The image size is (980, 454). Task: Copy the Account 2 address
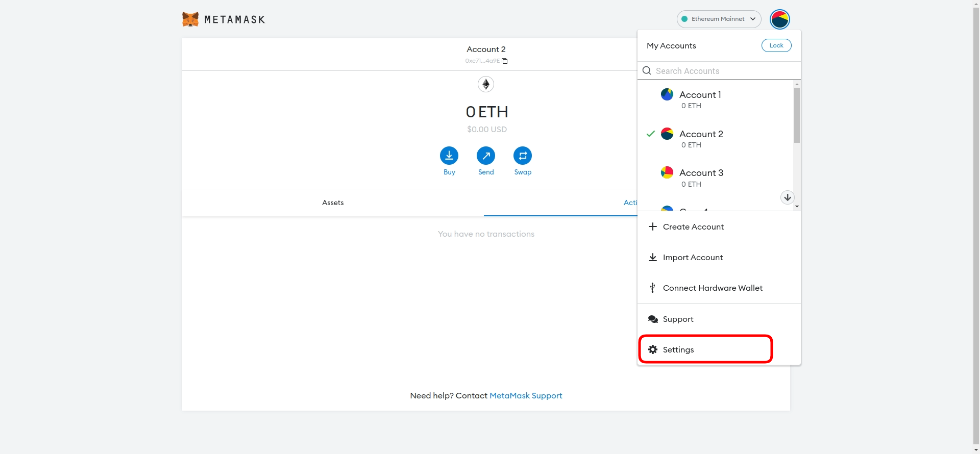[504, 61]
